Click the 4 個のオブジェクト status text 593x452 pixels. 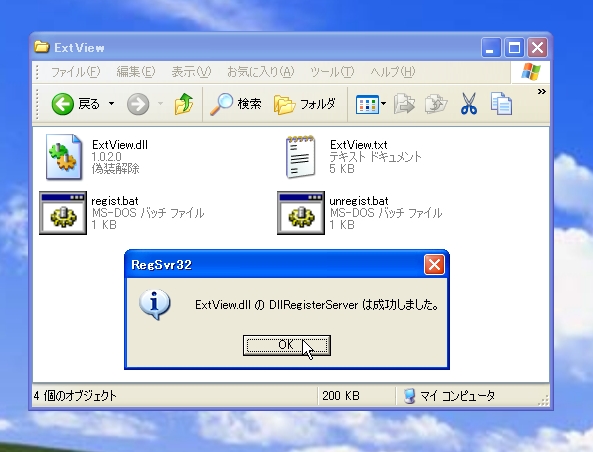(75, 396)
